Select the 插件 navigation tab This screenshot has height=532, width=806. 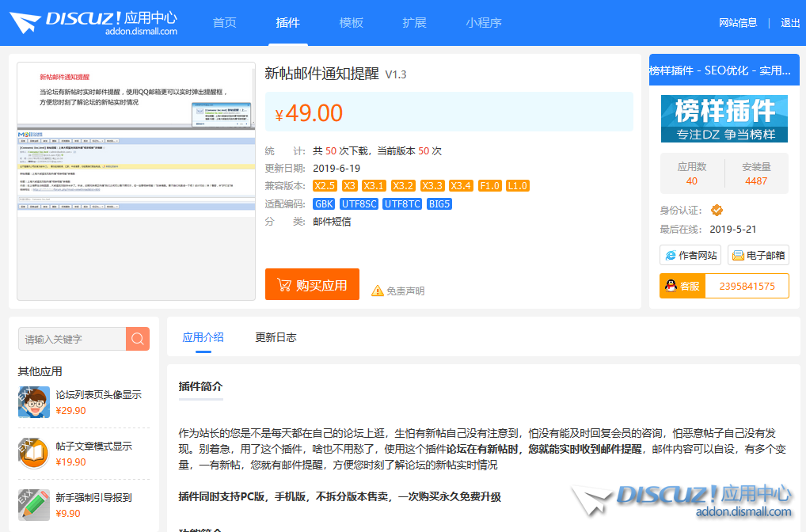[x=288, y=23]
